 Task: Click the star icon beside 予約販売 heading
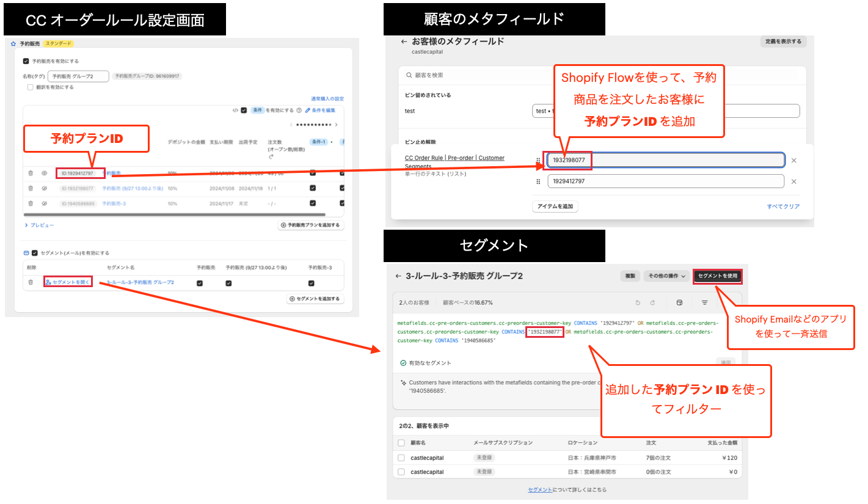13,44
